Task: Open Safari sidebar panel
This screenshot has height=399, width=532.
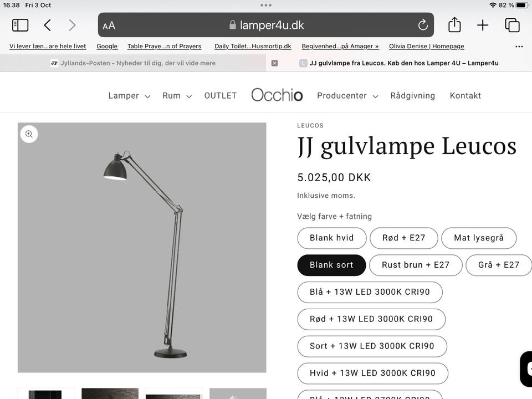Action: tap(20, 25)
